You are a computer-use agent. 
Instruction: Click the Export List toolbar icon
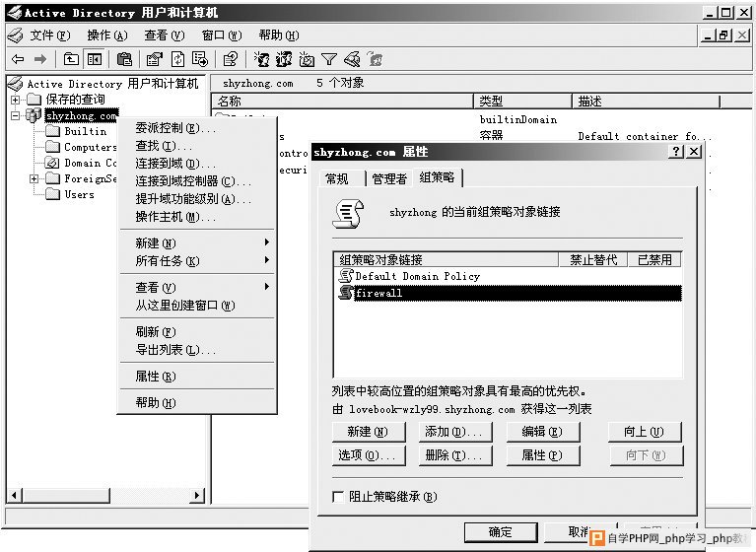click(200, 59)
